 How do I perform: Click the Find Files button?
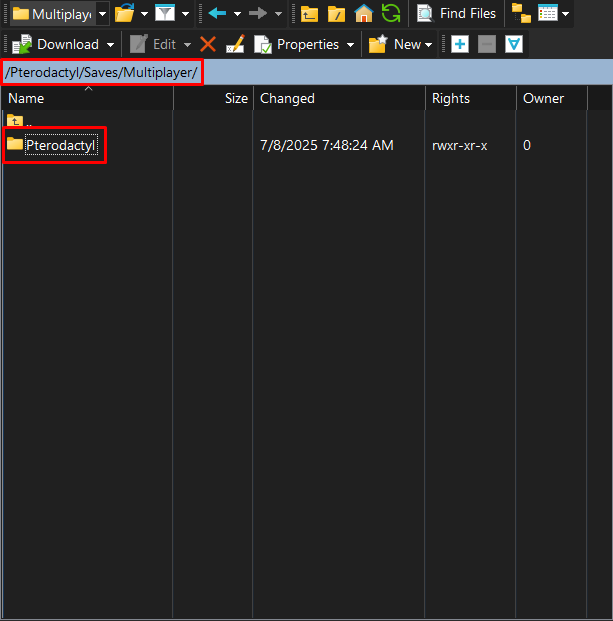pyautogui.click(x=456, y=14)
